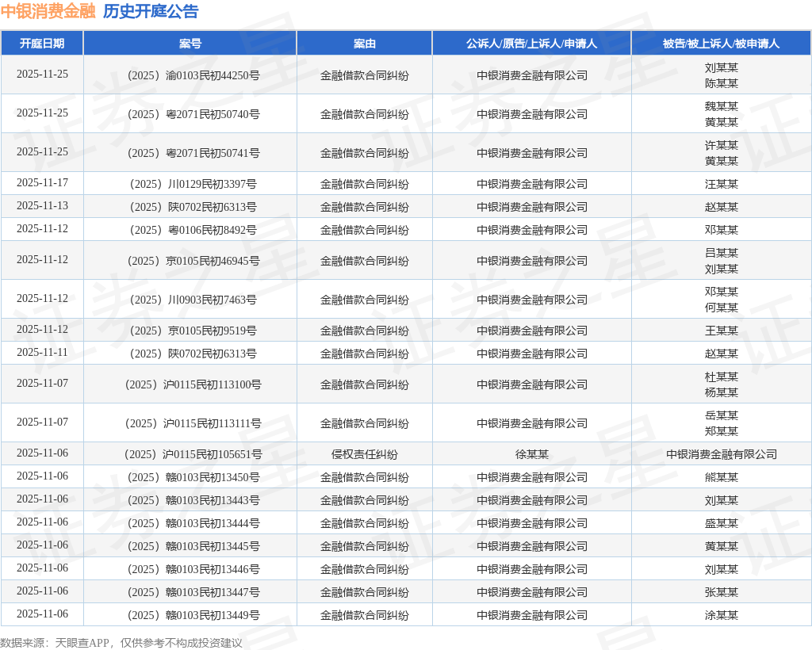Select case number 川0903民初7463号

(193, 300)
